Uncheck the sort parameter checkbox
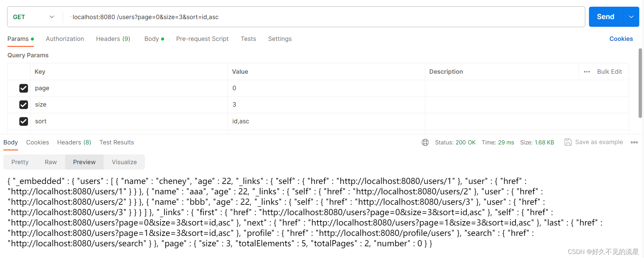644x258 pixels. [23, 121]
